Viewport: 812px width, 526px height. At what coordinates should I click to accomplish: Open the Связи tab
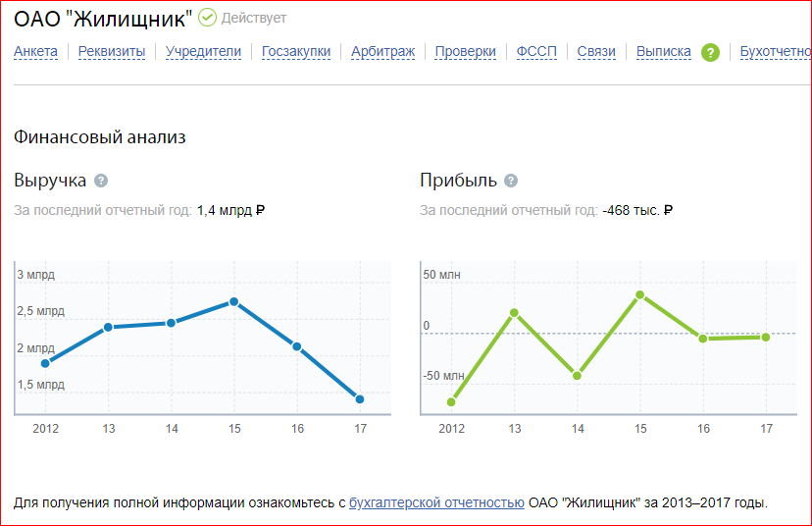point(596,52)
